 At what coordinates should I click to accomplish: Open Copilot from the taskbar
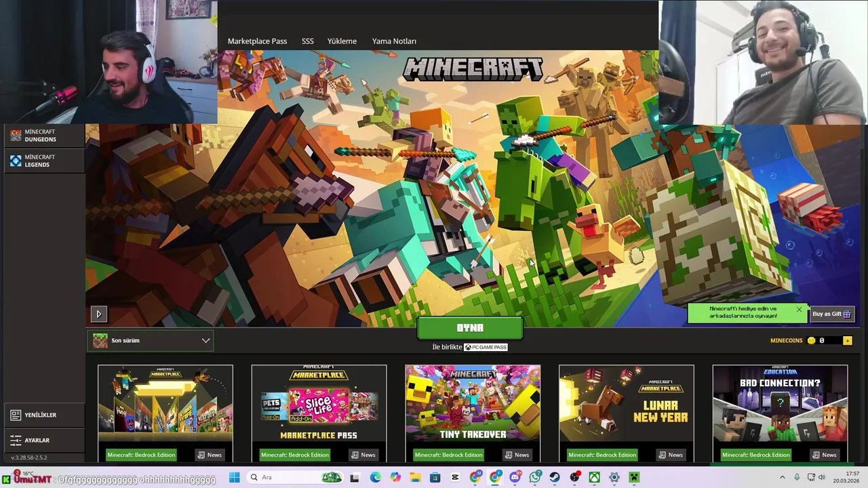coord(395,478)
